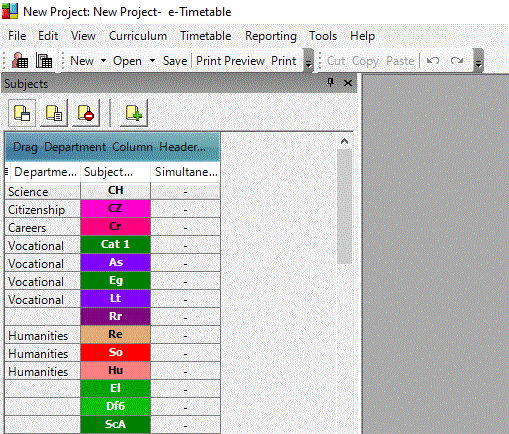Screen dimensions: 509x434
Task: Expand the Open button dropdown arrow
Action: [152, 61]
